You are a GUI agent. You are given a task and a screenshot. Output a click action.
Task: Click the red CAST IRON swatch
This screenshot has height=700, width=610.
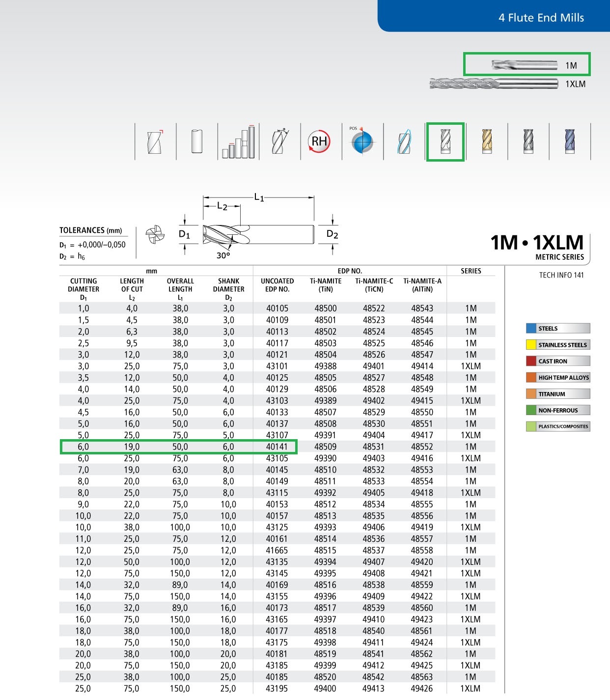pos(531,361)
